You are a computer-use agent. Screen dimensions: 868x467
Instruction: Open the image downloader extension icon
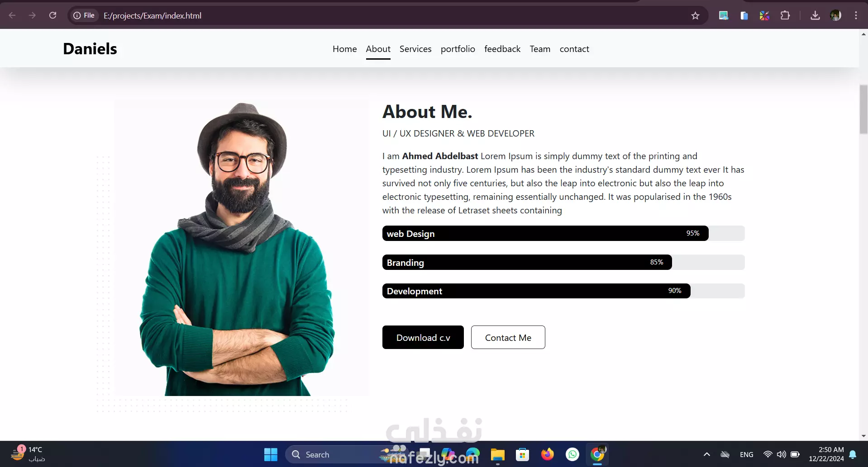pyautogui.click(x=724, y=15)
